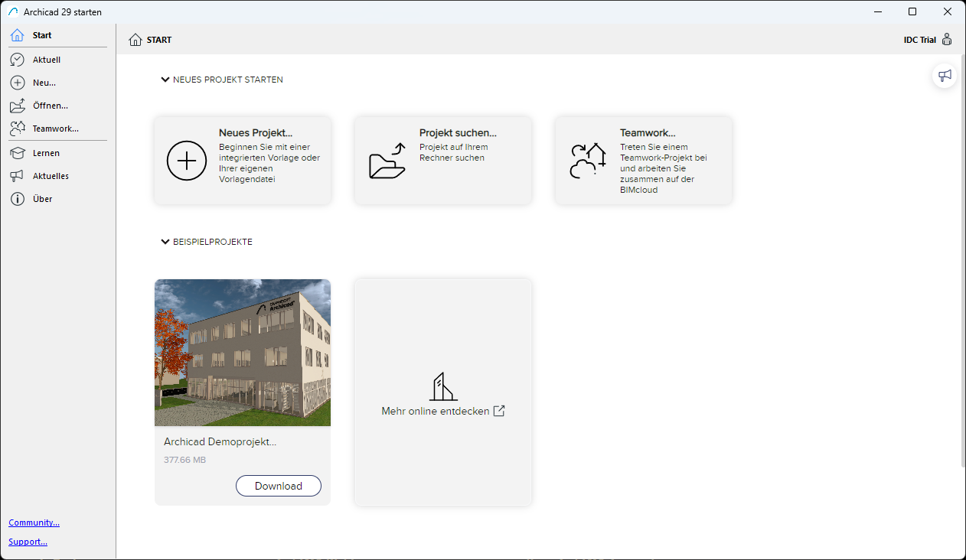Open the Teamwork project card
966x560 pixels.
click(644, 160)
